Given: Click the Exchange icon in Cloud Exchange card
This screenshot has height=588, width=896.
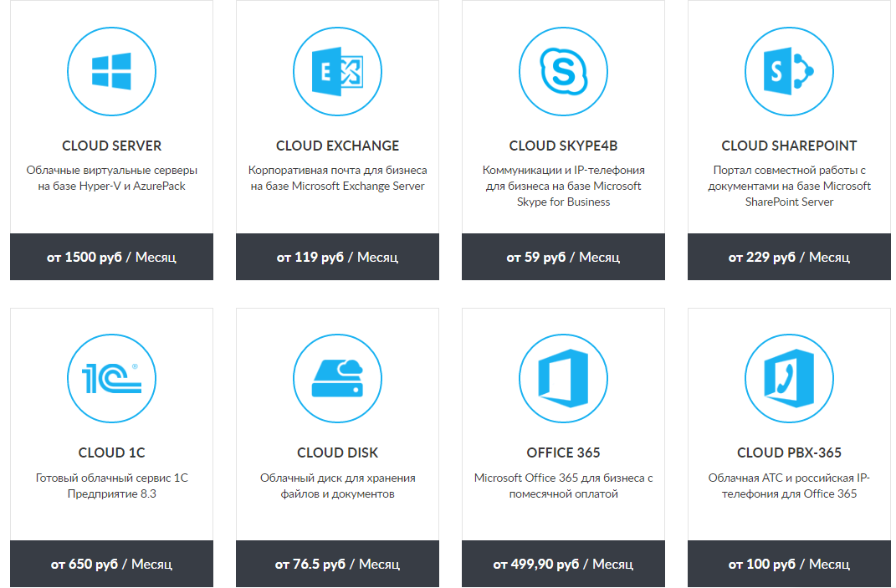Looking at the screenshot, I should coord(337,71).
